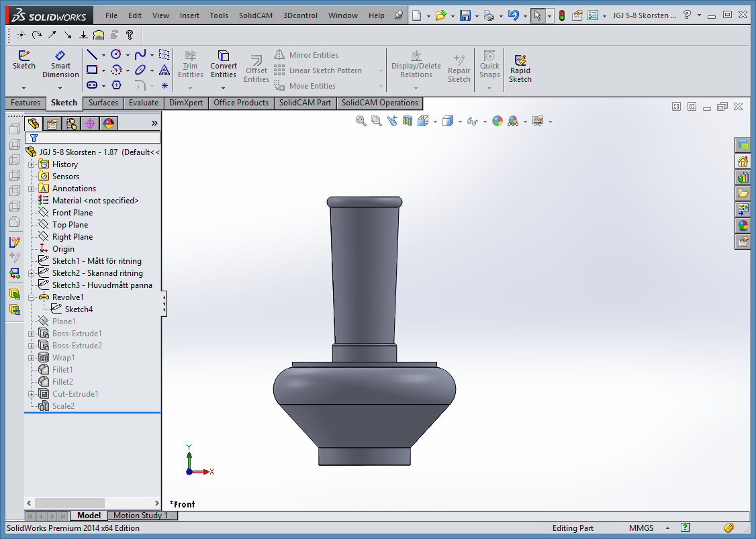The image size is (756, 539).
Task: Switch to the Motion Study 1 tab
Action: (141, 516)
